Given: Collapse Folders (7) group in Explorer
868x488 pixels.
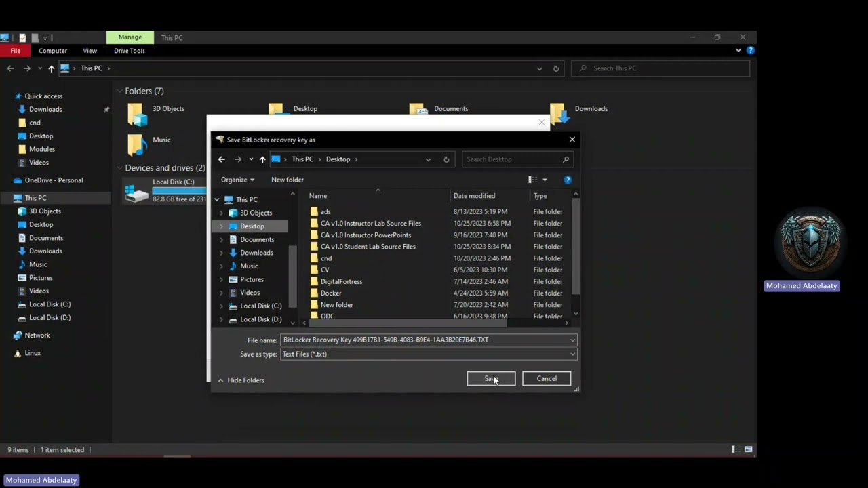Looking at the screenshot, I should [119, 91].
